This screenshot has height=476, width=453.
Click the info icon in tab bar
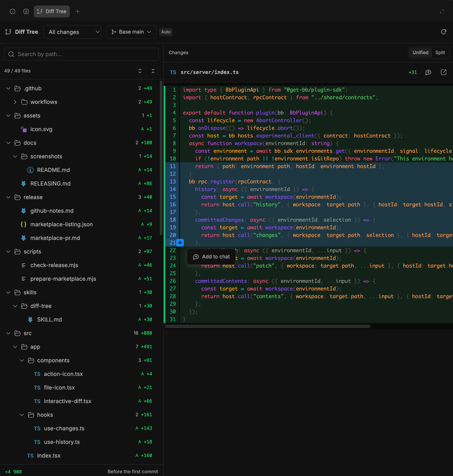tap(12, 11)
